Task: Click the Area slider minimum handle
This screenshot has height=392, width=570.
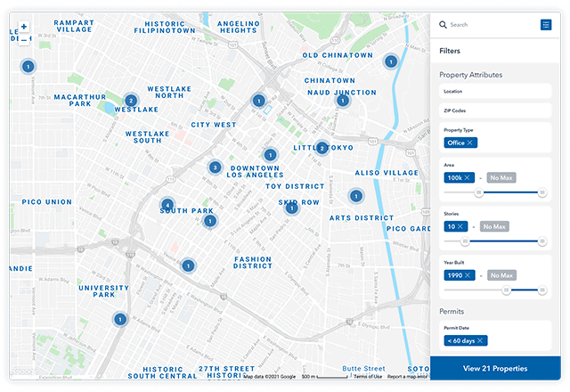Action: (x=479, y=192)
